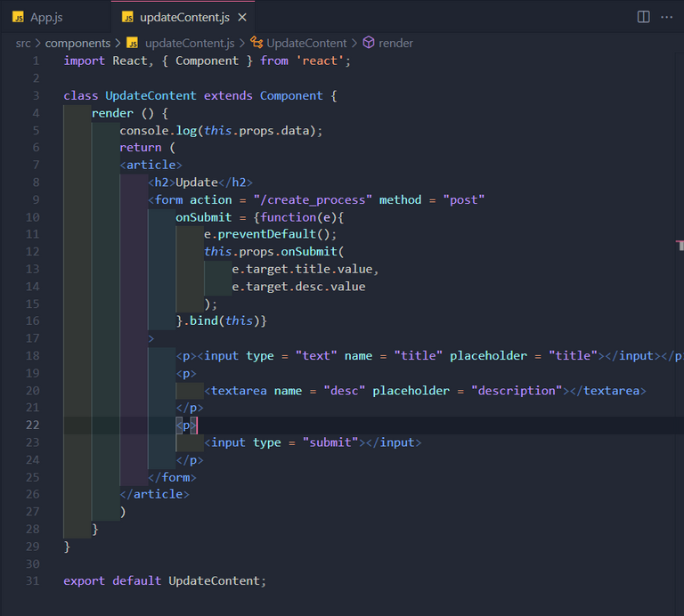Image resolution: width=684 pixels, height=616 pixels.
Task: Click the 'import' keyword on line 1
Action: [x=85, y=61]
